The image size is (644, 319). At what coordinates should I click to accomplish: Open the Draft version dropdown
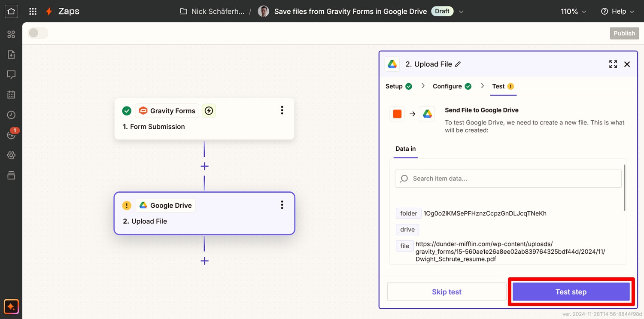461,12
